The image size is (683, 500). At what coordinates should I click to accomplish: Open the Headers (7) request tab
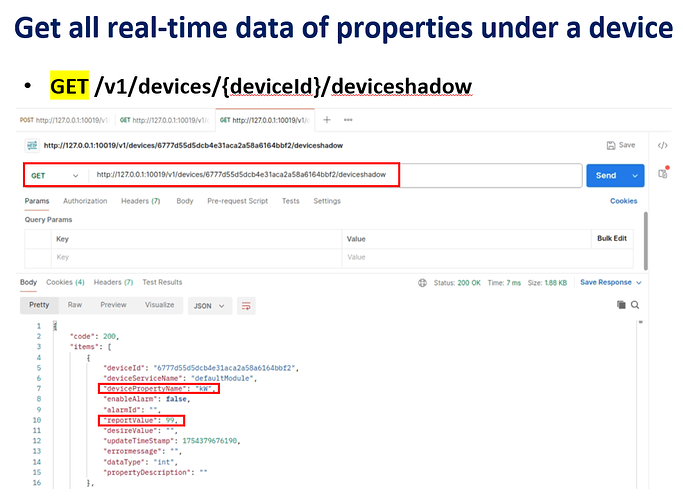click(141, 201)
